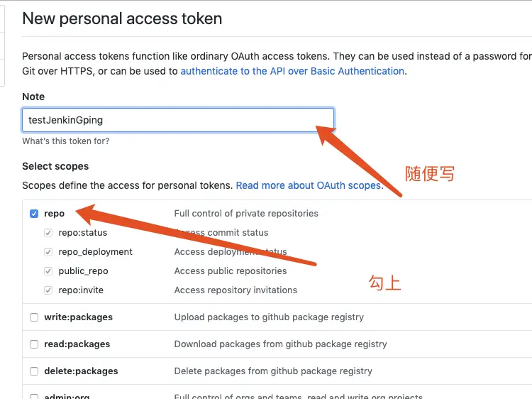Screen dimensions: 532x399
Task: Toggle the repo_deployment checkbox
Action: 48,252
